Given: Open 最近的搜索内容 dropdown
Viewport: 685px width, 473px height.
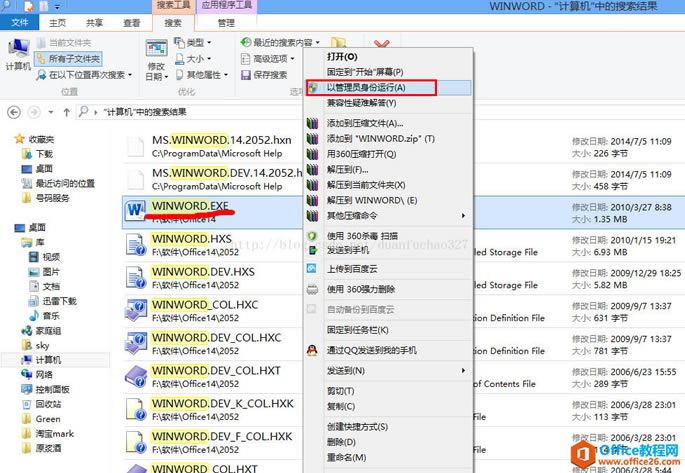Looking at the screenshot, I should pos(280,42).
